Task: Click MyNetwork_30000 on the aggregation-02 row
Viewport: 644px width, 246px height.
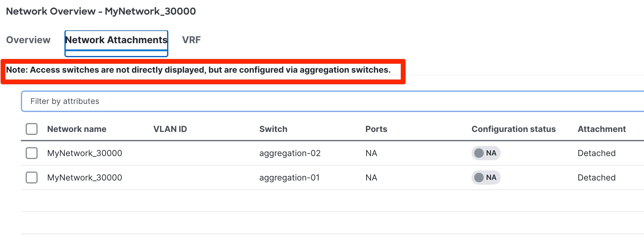Action: coord(84,153)
